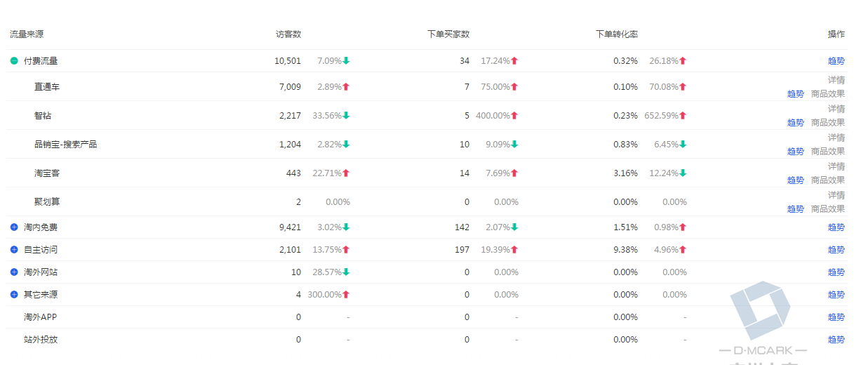Open 趋势 for 付费流量

836,61
